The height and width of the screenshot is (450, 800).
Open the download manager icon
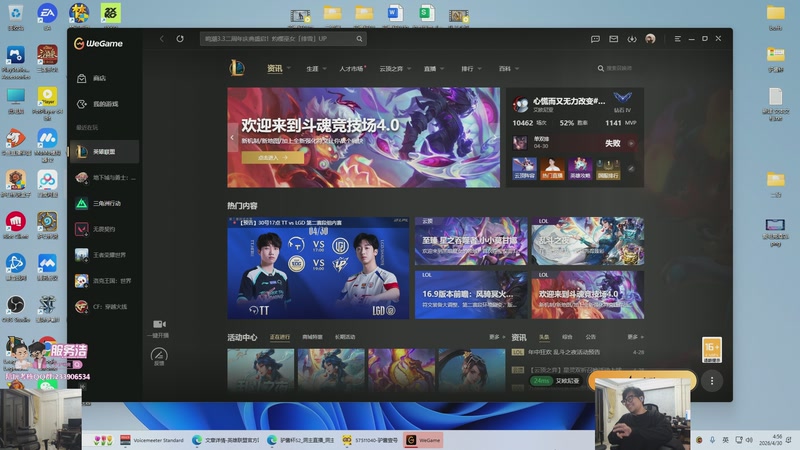632,39
